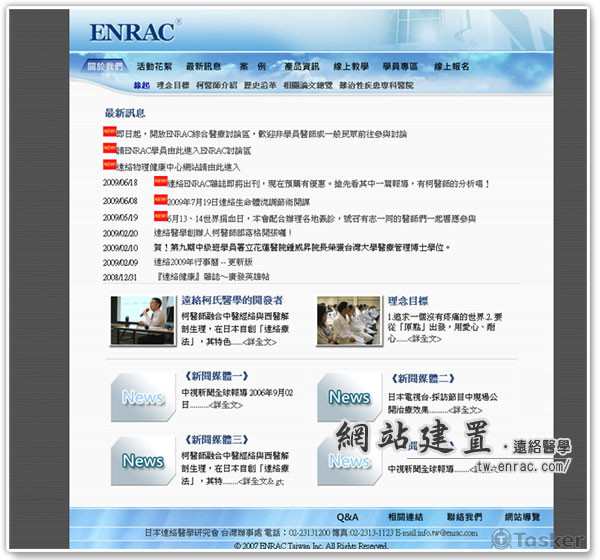Click the NEW badge on the 2009/06/18 news
This screenshot has width=600, height=560.
(161, 181)
